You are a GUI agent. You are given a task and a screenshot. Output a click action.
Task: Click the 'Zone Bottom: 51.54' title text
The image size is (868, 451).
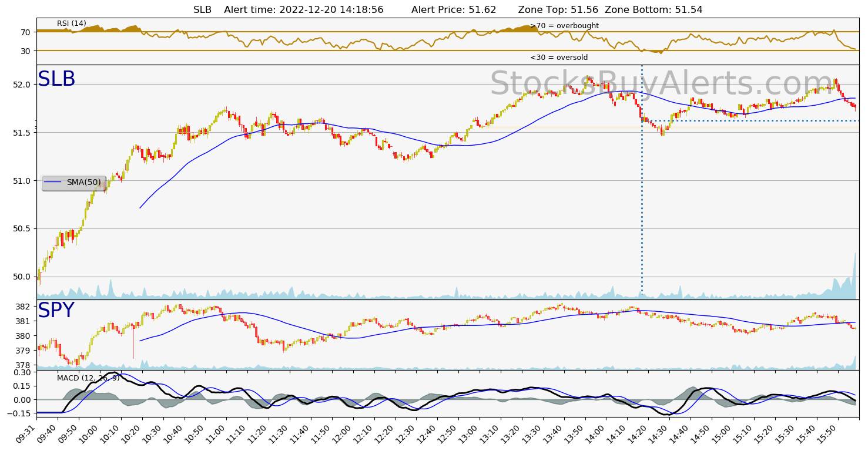pyautogui.click(x=653, y=10)
